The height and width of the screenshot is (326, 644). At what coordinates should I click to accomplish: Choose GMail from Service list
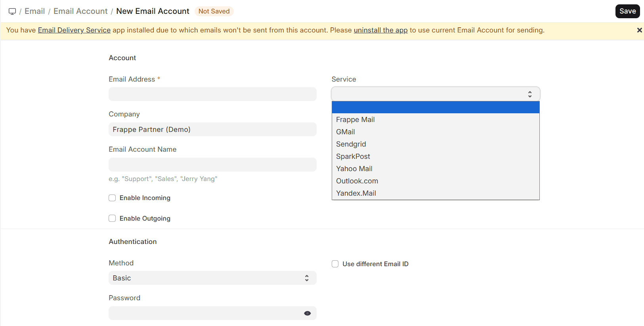point(436,132)
